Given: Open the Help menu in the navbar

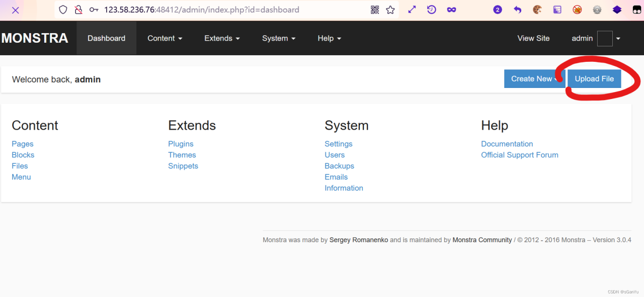Looking at the screenshot, I should click(329, 38).
